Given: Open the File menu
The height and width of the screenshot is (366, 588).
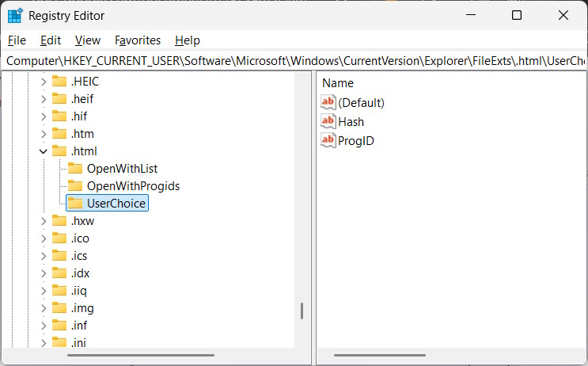Looking at the screenshot, I should point(17,40).
